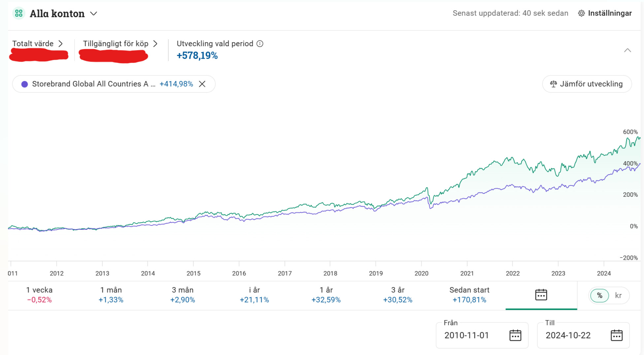Click the scale icon in Jämför utveckling
Image resolution: width=644 pixels, height=355 pixels.
click(553, 84)
